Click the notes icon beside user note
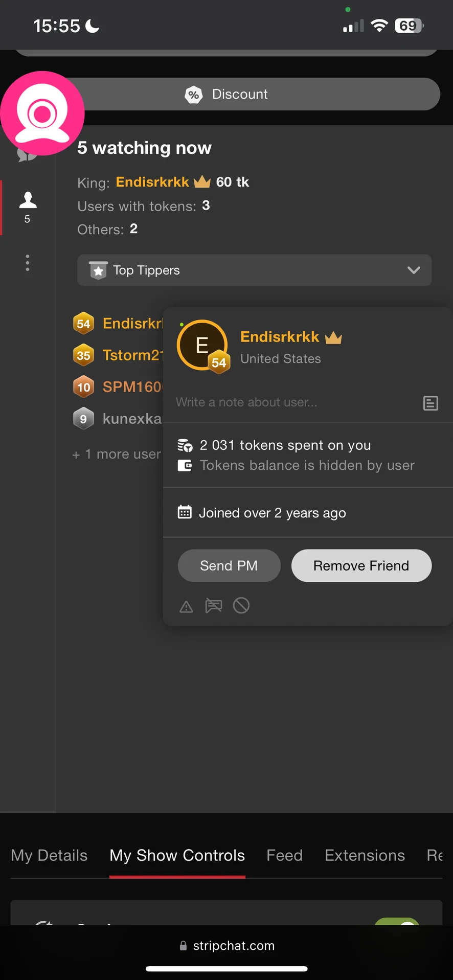The height and width of the screenshot is (980, 453). (x=431, y=403)
